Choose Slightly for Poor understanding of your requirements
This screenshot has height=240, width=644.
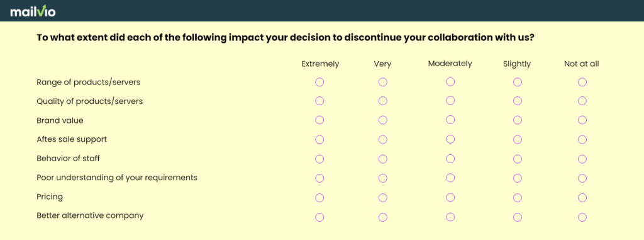518,178
